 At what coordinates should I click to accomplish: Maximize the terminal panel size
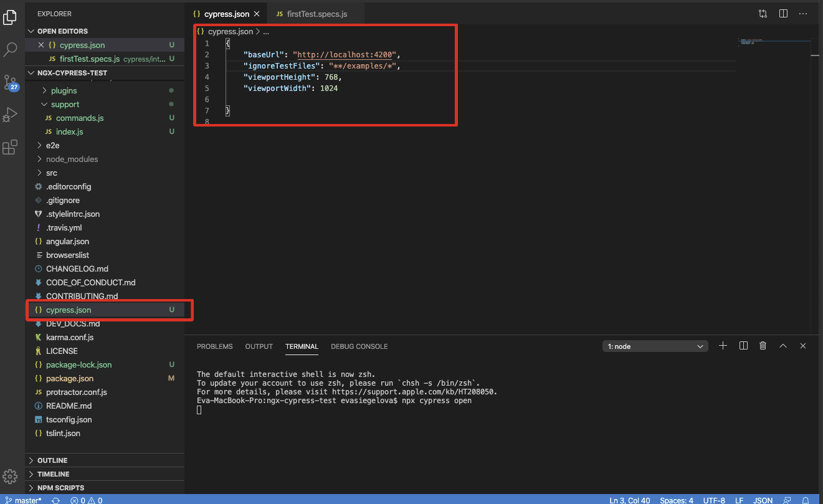(783, 346)
